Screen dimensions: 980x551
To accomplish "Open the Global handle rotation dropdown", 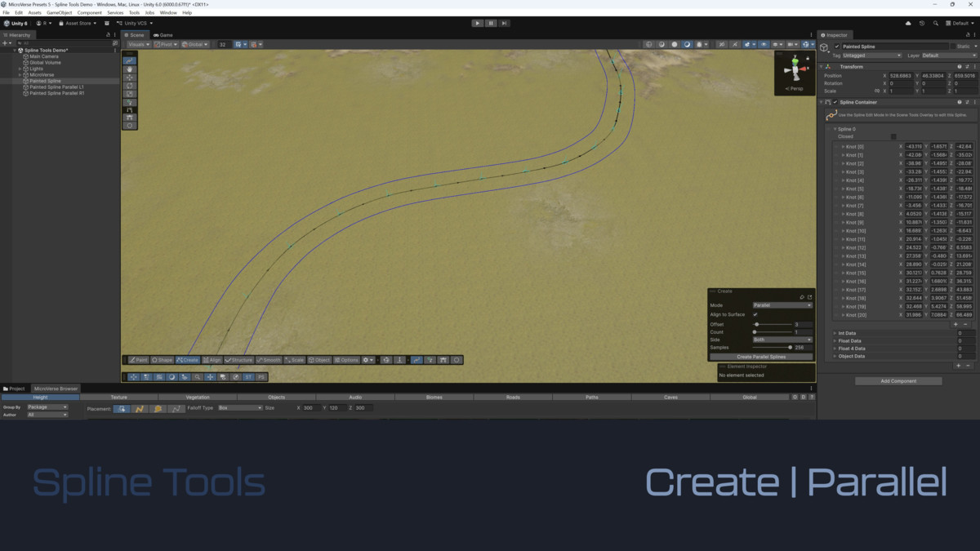I will [x=195, y=45].
